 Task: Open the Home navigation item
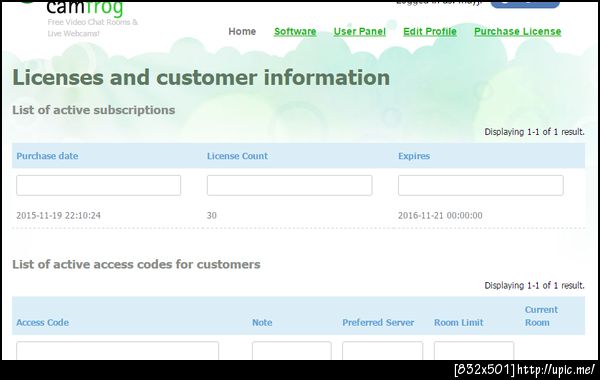(x=242, y=31)
